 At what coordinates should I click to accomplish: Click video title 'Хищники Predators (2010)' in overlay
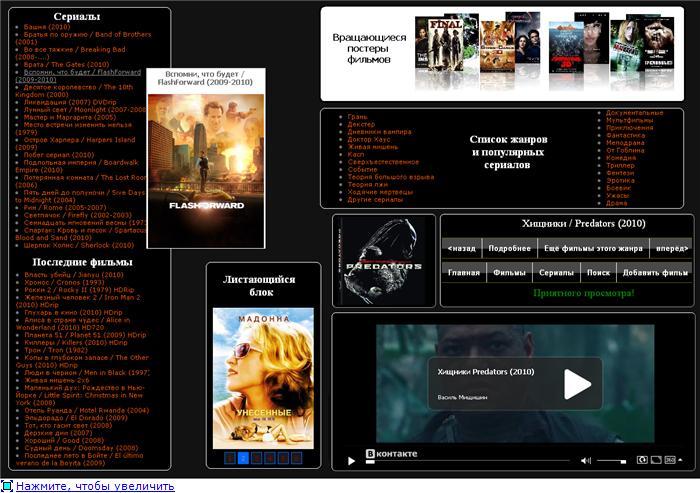[x=486, y=372]
